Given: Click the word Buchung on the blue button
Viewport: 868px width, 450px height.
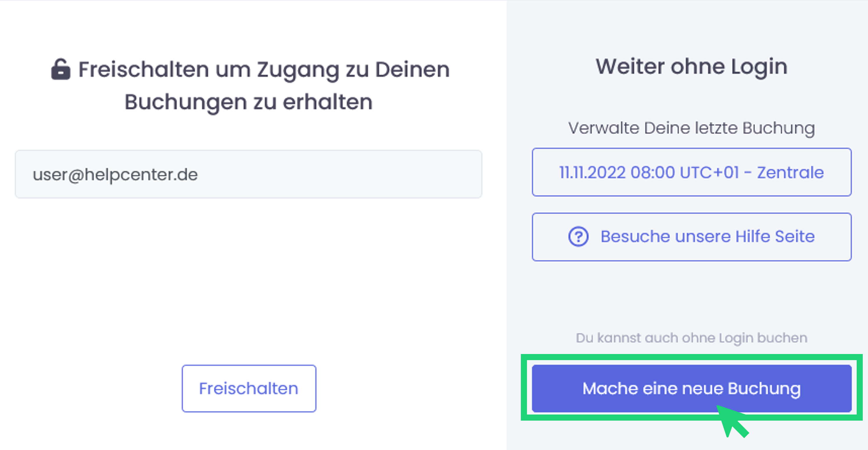Looking at the screenshot, I should tap(764, 389).
